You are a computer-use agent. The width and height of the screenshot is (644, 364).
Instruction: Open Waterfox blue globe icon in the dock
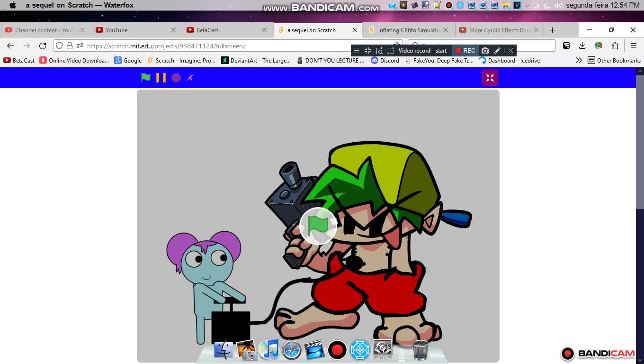pyautogui.click(x=360, y=350)
